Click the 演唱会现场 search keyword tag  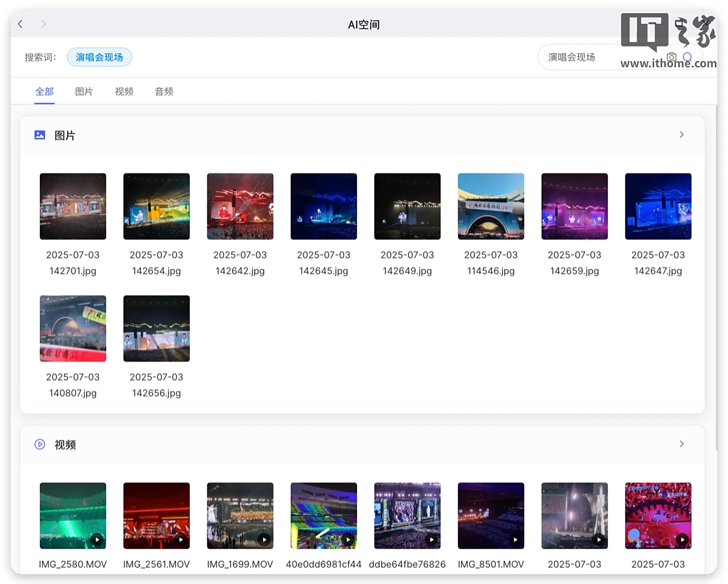tap(99, 57)
